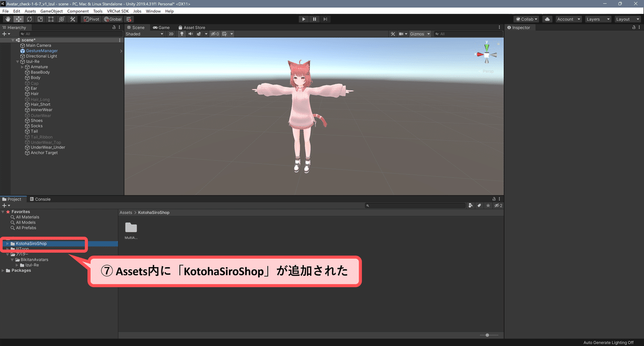Switch to Asset Store tab

point(192,27)
